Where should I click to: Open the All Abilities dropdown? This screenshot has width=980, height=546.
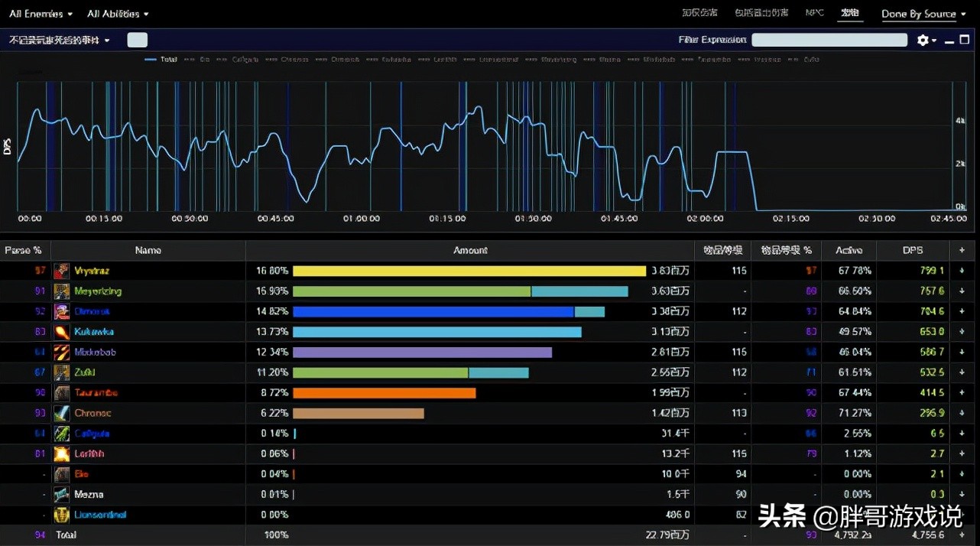pos(118,14)
